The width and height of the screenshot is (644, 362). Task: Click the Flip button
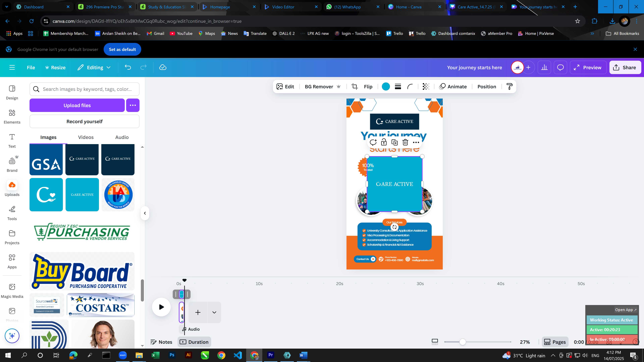tap(368, 87)
